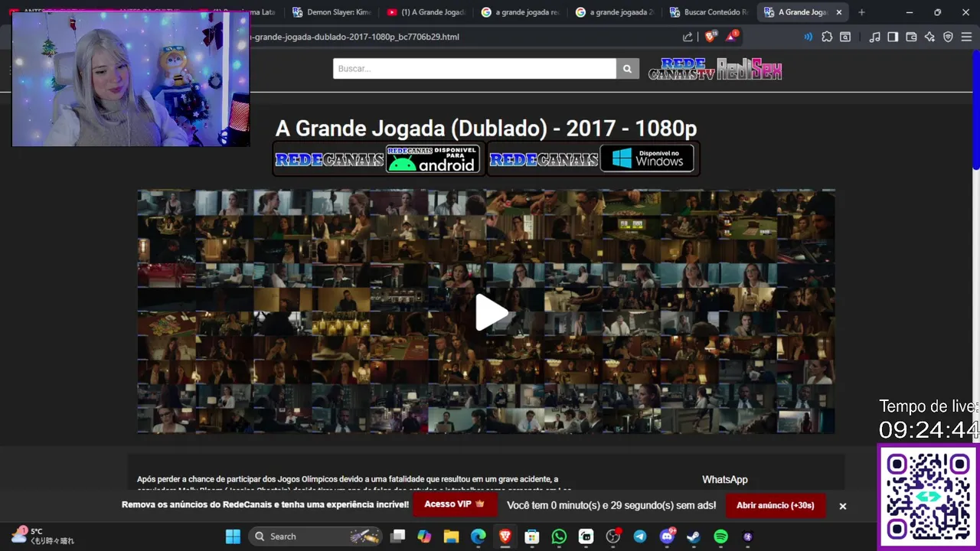Click the Brave VPN shield icon
The width and height of the screenshot is (980, 551).
pos(948,37)
